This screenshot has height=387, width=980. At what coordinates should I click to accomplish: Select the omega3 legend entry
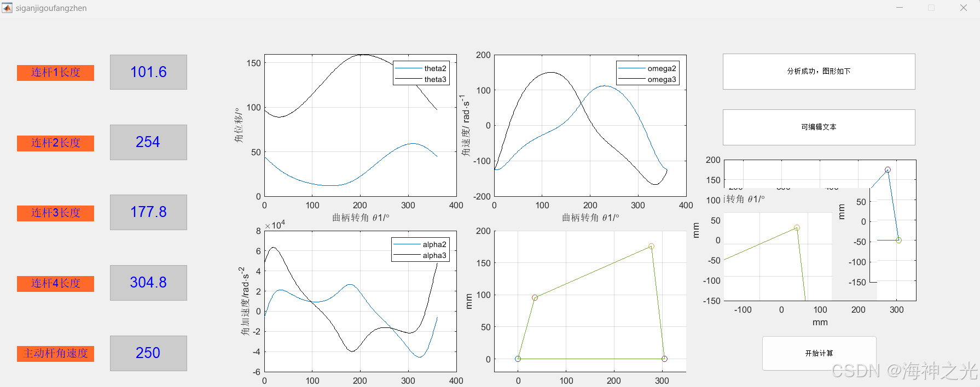coord(647,79)
